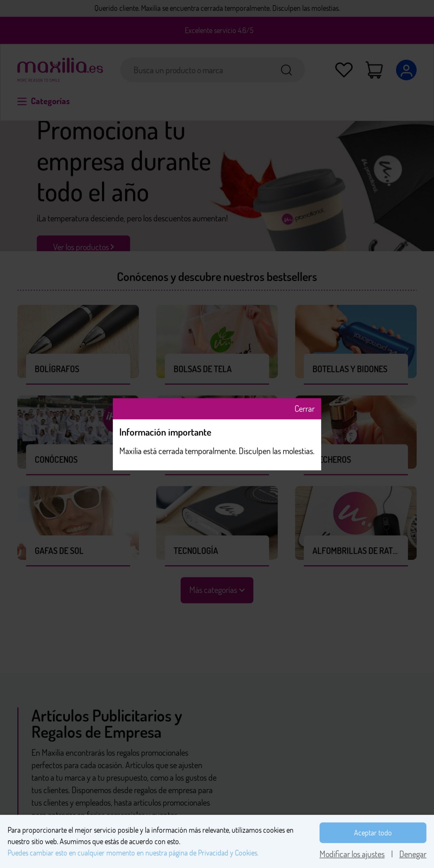Go to the maxilia.es logo homepage
434x868 pixels.
60,70
